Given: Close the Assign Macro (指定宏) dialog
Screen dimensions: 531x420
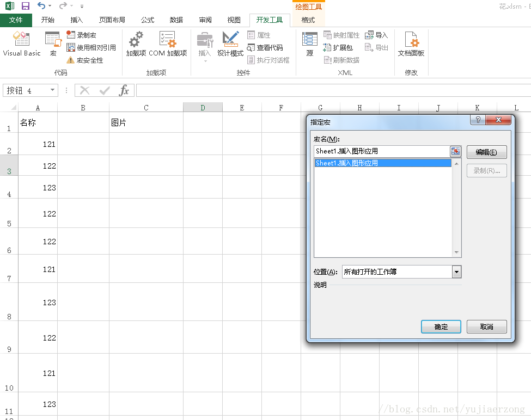Looking at the screenshot, I should pyautogui.click(x=498, y=120).
